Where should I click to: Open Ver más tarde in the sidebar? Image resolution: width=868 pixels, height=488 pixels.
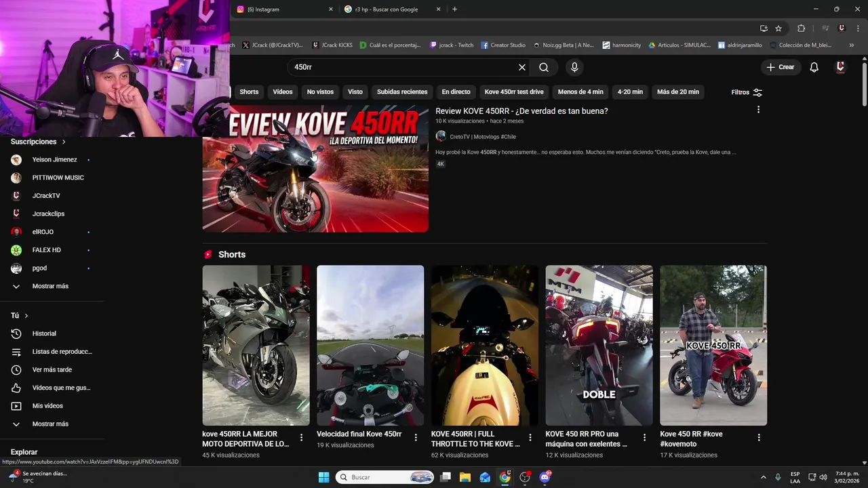pyautogui.click(x=52, y=369)
